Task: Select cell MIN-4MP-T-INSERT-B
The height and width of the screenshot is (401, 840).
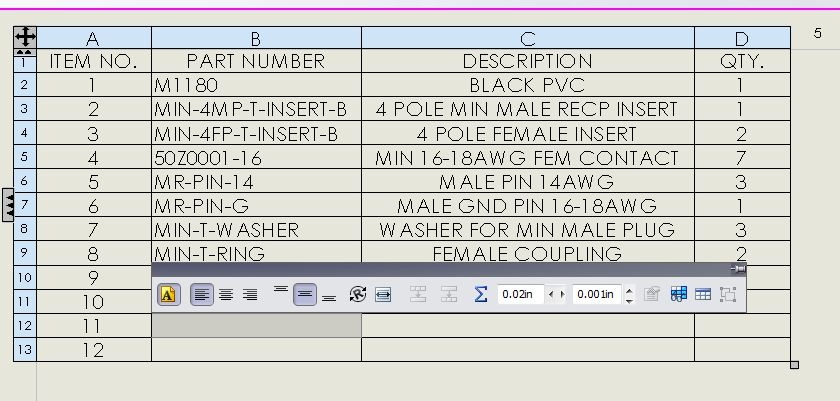Action: (256, 109)
